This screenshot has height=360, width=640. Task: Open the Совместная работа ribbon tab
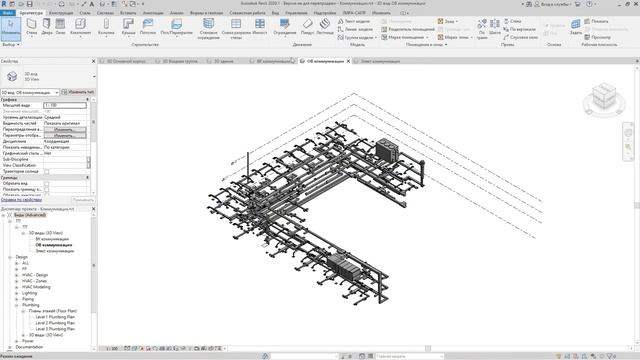(x=247, y=13)
